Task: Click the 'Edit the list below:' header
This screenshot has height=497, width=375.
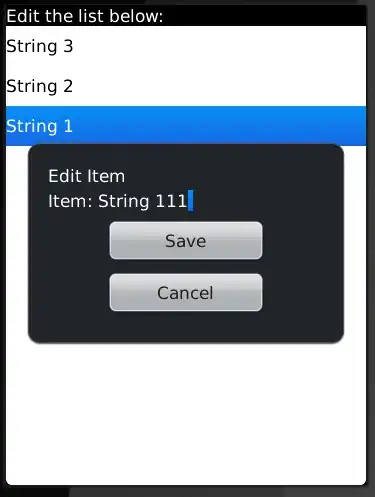Action: 85,16
